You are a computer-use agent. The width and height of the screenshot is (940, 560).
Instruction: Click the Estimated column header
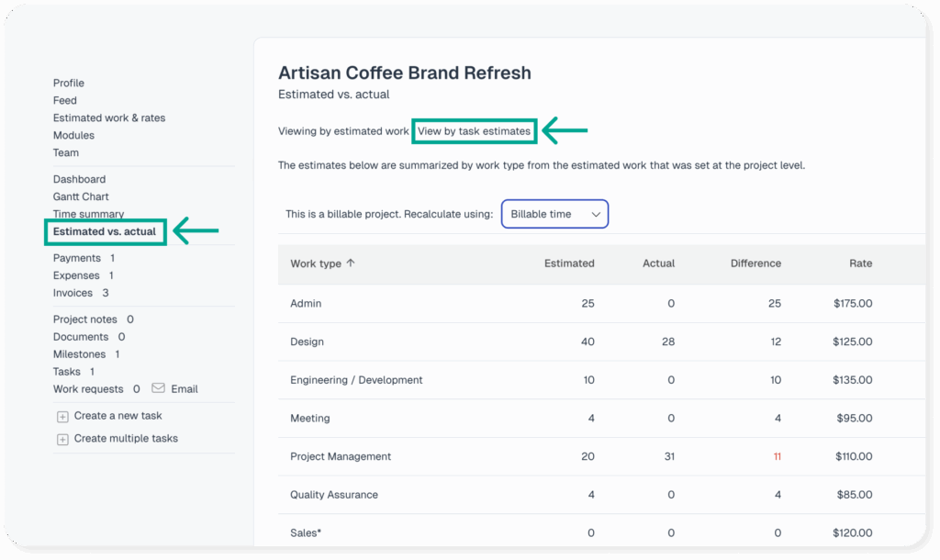[x=569, y=263]
